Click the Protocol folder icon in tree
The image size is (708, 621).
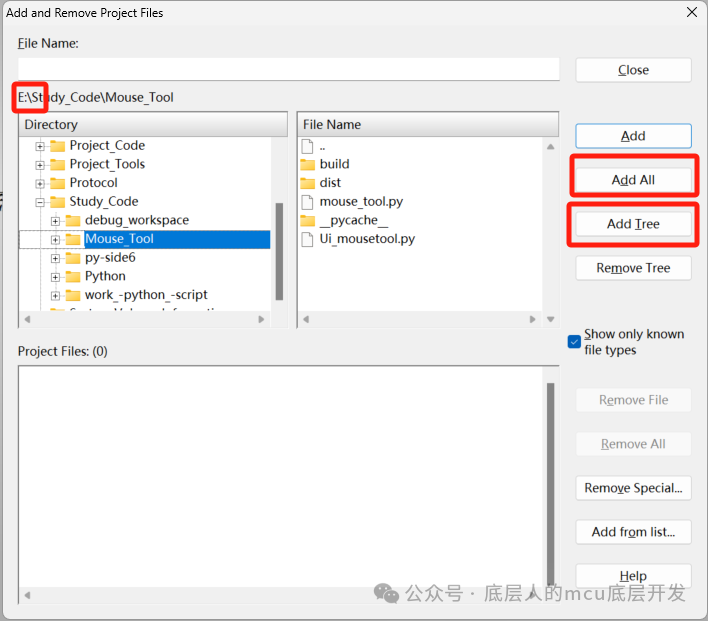[x=57, y=183]
